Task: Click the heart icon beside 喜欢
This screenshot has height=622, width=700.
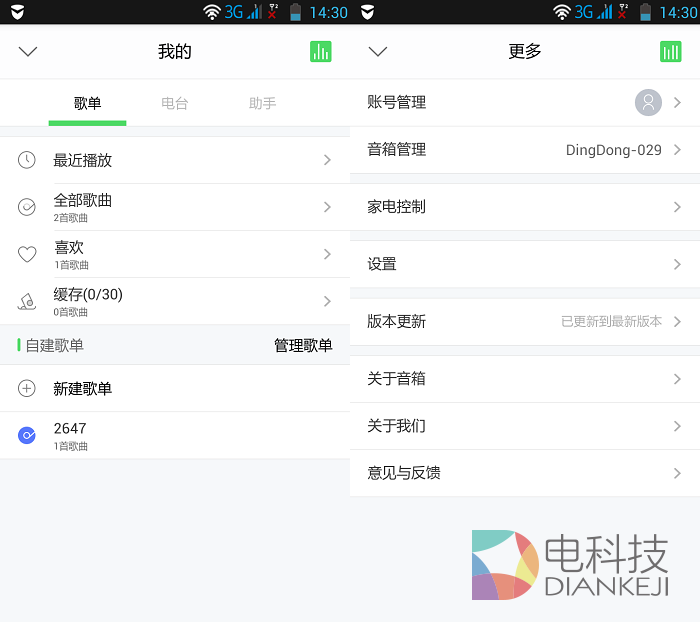Action: click(27, 254)
